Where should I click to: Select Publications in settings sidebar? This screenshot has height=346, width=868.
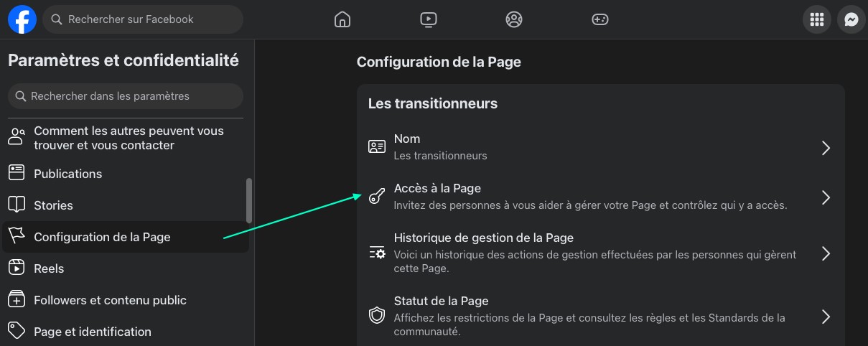[x=126, y=174]
